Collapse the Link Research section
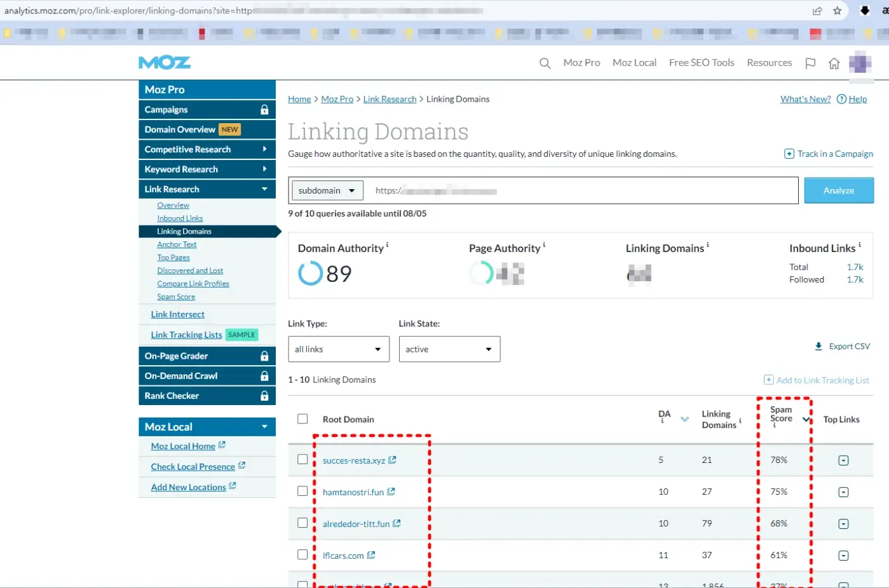Screen dimensions: 889x588 (207, 189)
